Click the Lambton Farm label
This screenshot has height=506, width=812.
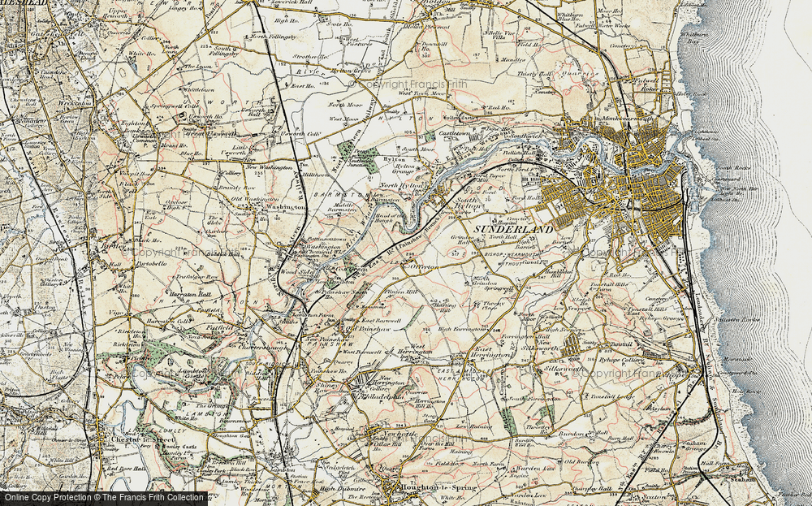click(x=312, y=314)
